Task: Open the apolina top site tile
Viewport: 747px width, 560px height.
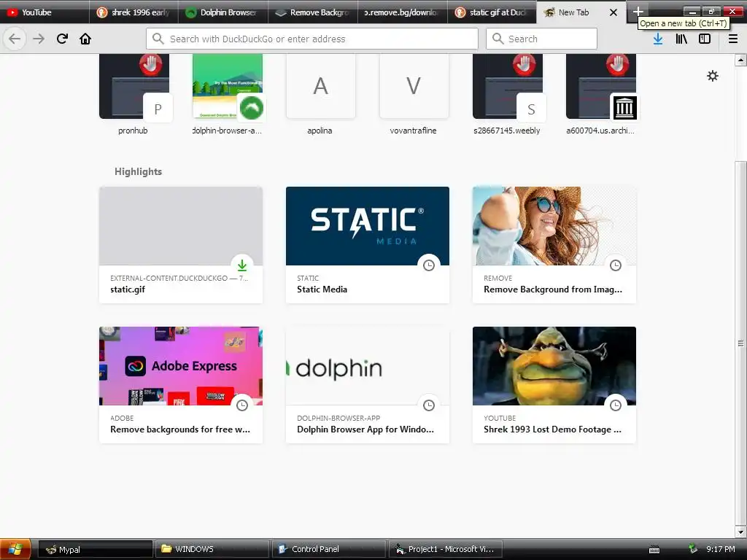Action: click(x=320, y=94)
